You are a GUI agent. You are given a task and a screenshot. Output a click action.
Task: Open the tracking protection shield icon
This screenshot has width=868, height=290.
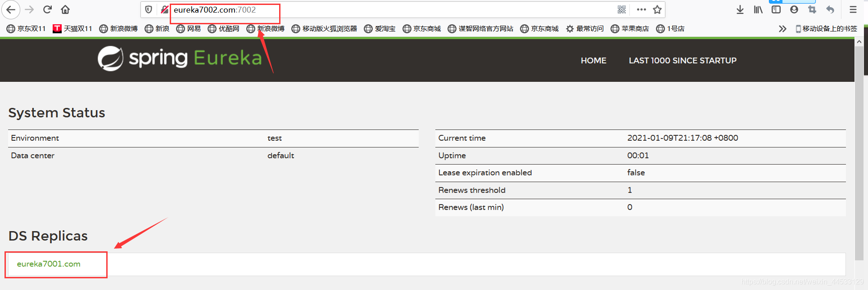149,9
